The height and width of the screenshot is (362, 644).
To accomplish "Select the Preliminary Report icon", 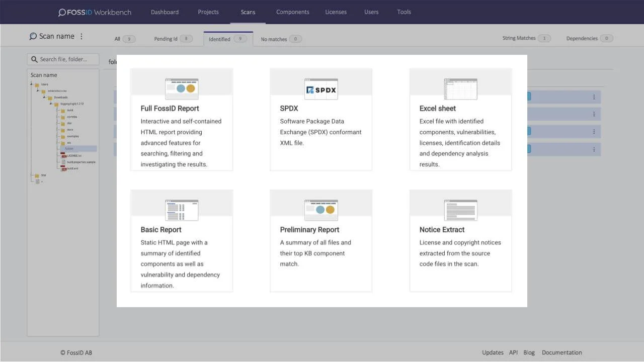I will coord(320,210).
